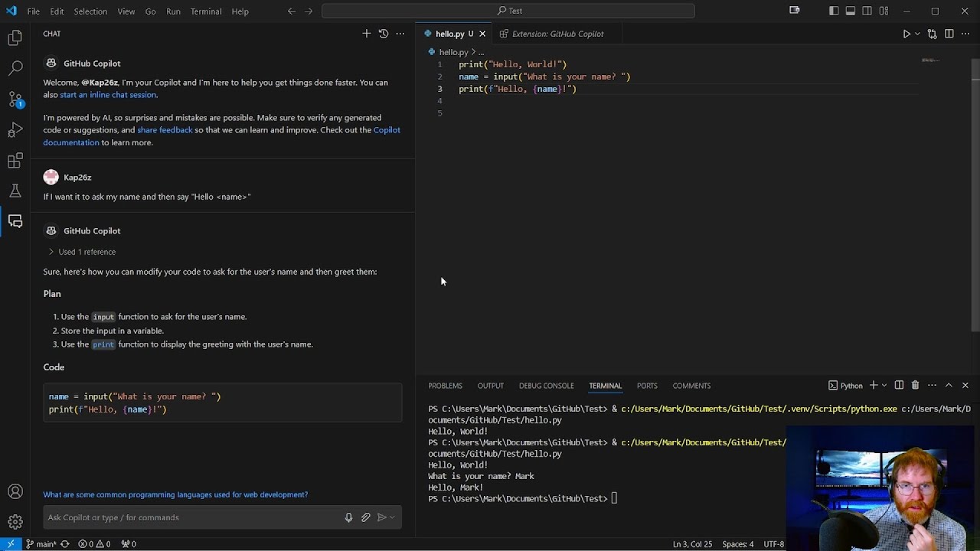Viewport: 980px width, 551px height.
Task: Split the editor to the right
Action: pyautogui.click(x=949, y=34)
